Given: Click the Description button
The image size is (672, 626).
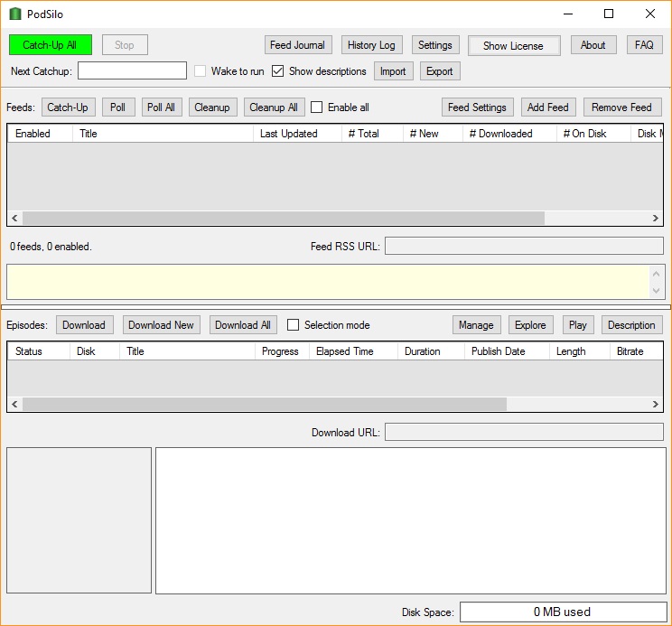Looking at the screenshot, I should pyautogui.click(x=632, y=325).
